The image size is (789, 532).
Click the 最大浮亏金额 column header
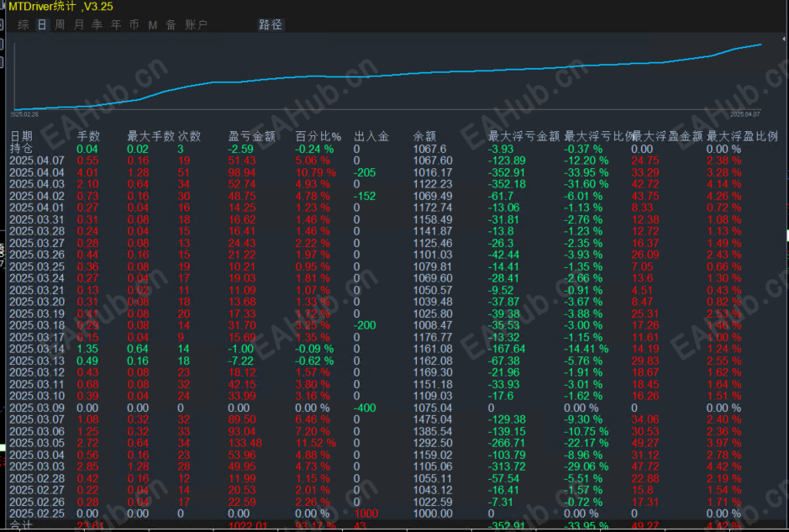pos(523,136)
